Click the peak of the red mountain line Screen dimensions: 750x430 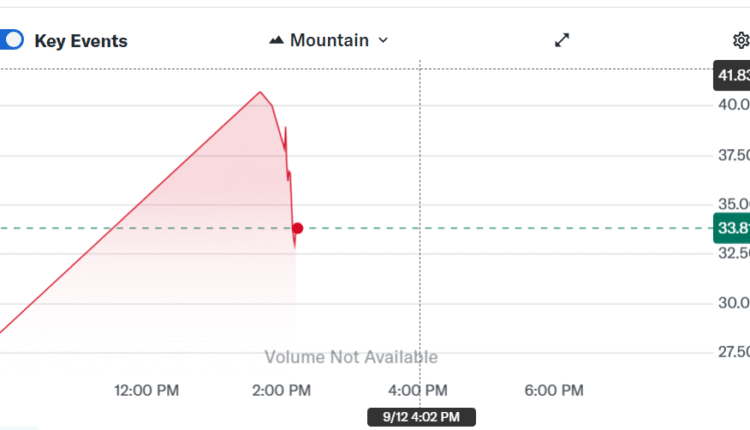click(x=260, y=92)
